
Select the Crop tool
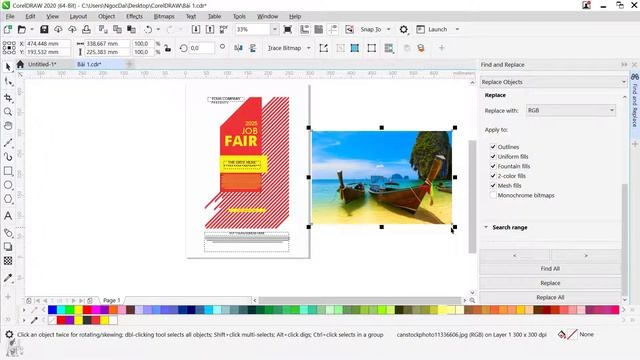[8, 98]
